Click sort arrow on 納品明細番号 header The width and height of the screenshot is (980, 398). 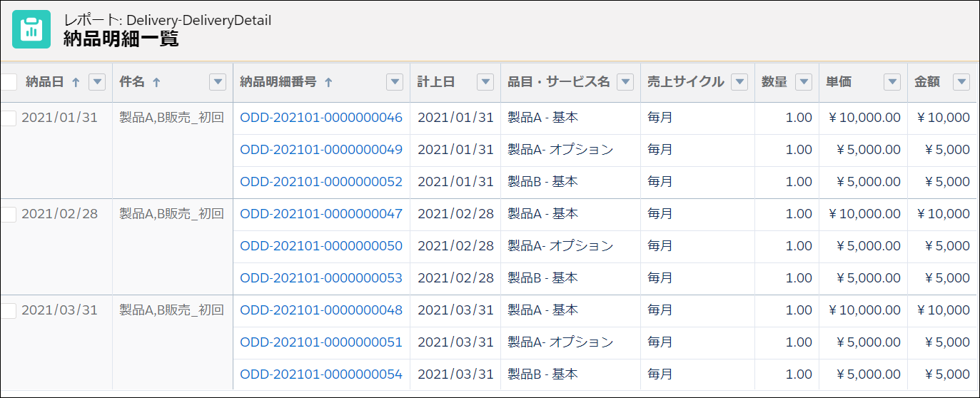point(328,83)
